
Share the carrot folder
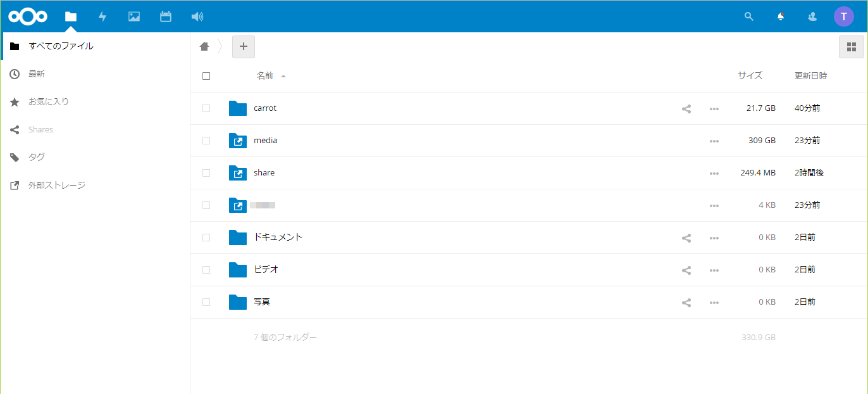coord(686,108)
